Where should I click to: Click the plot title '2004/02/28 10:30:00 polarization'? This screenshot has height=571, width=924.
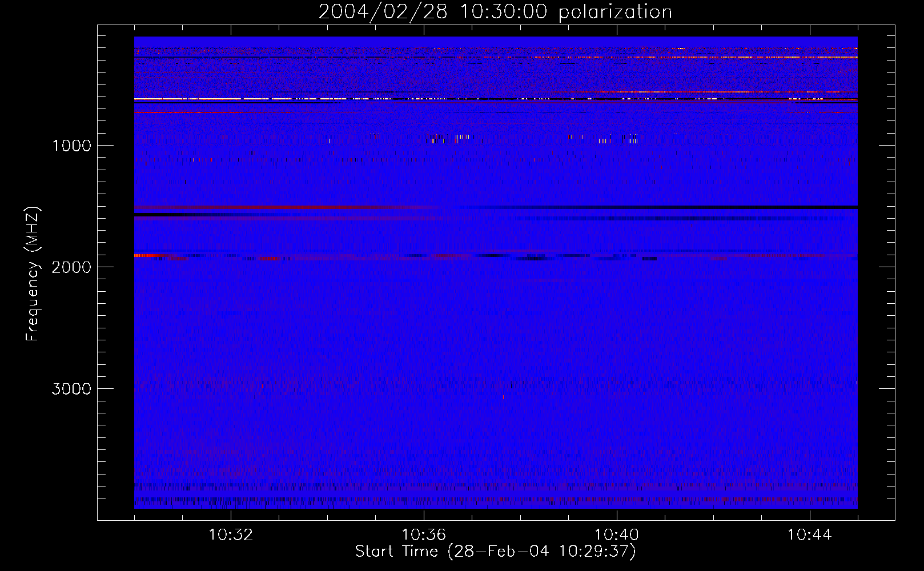point(495,12)
